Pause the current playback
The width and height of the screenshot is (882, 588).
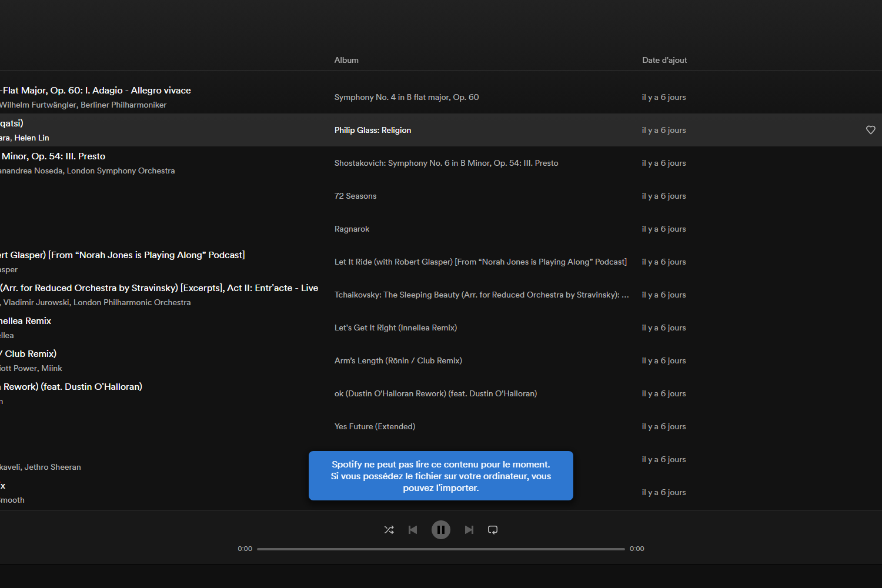[x=441, y=530]
